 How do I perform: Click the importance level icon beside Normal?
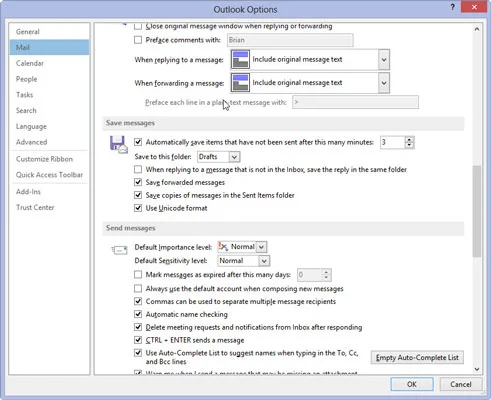[x=223, y=247]
